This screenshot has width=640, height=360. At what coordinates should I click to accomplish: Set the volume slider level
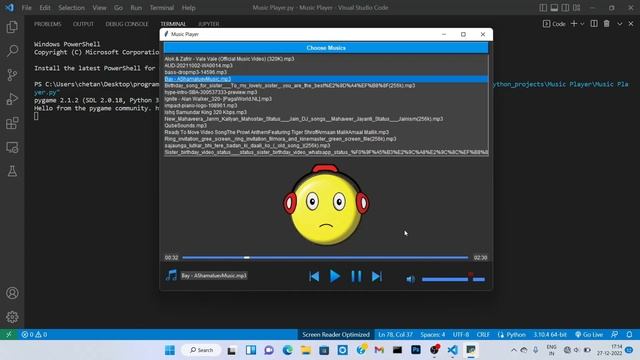tap(453, 279)
